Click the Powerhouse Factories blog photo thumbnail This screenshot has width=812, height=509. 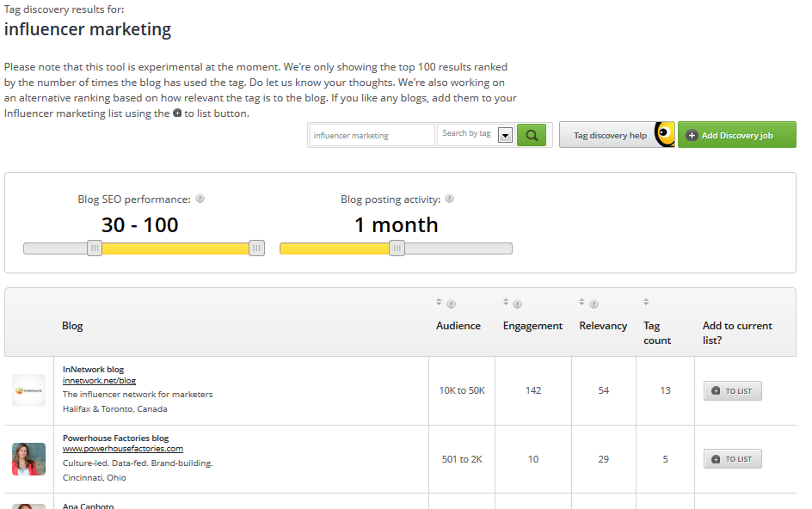28,459
